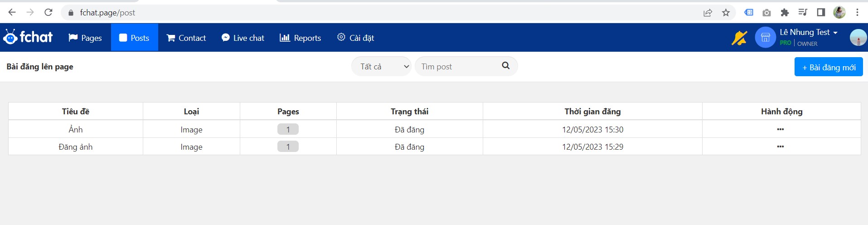
Task: Open the Live chat menu
Action: [x=242, y=38]
